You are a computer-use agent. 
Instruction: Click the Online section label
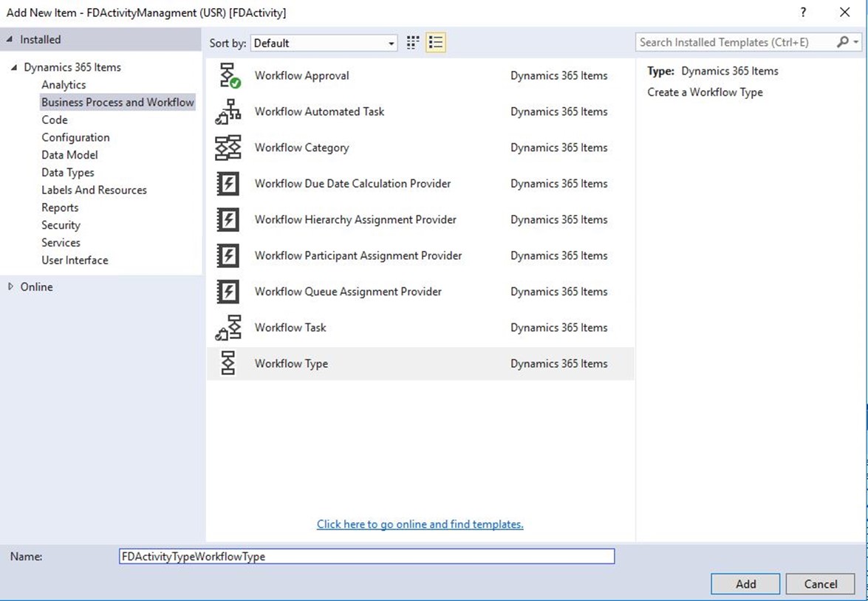pyautogui.click(x=36, y=286)
